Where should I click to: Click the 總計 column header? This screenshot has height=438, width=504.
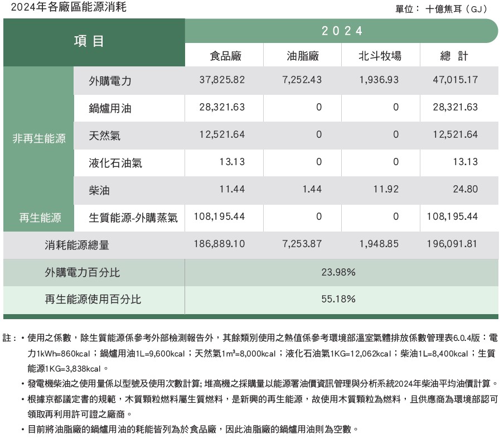tap(454, 56)
